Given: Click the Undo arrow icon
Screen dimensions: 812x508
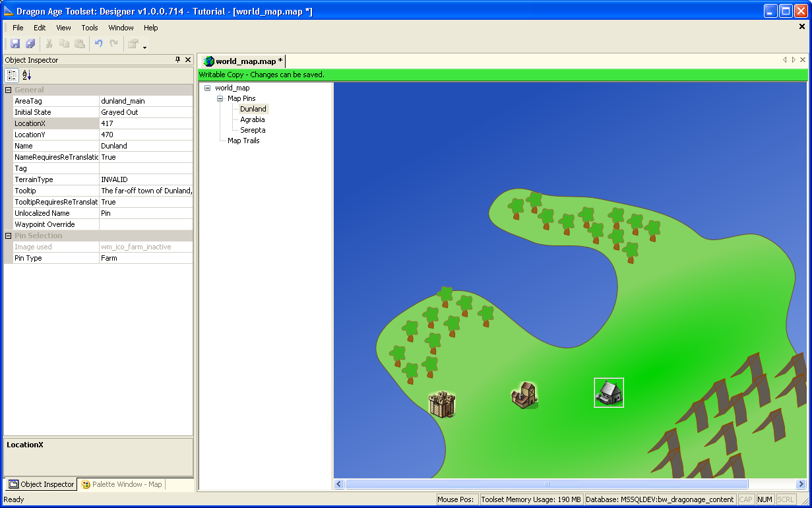Looking at the screenshot, I should point(98,44).
